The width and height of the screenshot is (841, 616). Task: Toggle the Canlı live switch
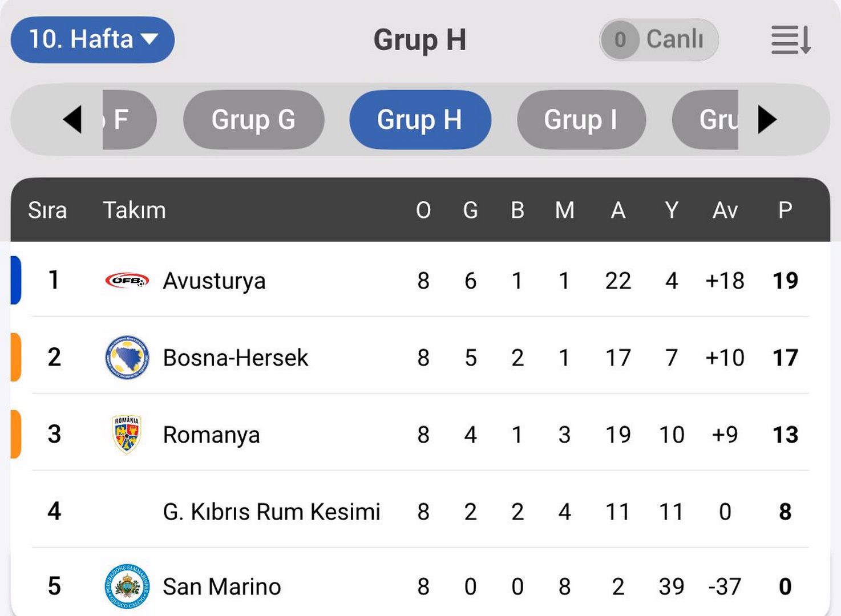pos(658,40)
